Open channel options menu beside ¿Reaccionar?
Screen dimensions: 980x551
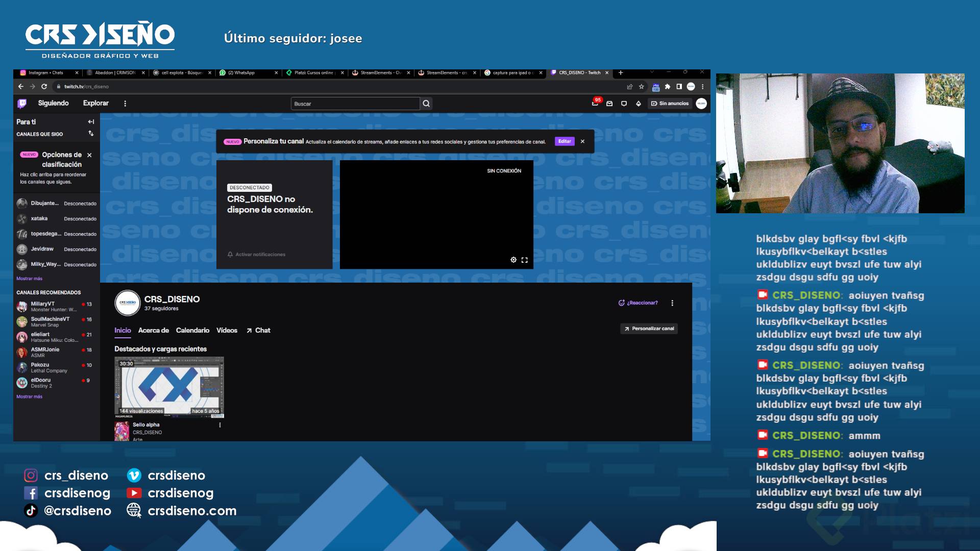[672, 303]
